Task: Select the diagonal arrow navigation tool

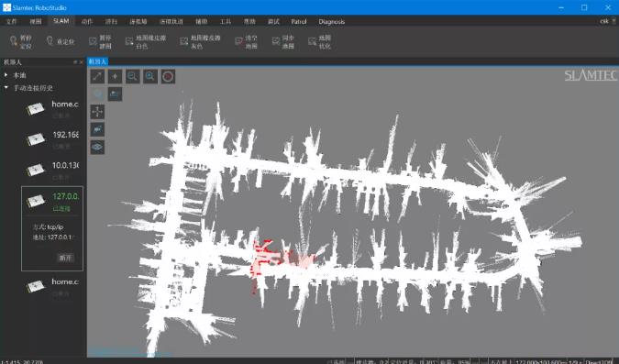Action: pyautogui.click(x=97, y=76)
